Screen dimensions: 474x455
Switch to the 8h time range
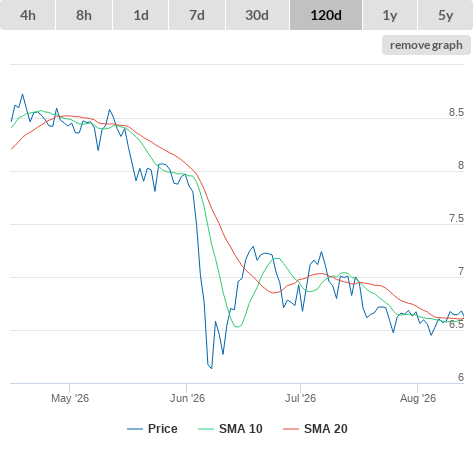coord(84,15)
